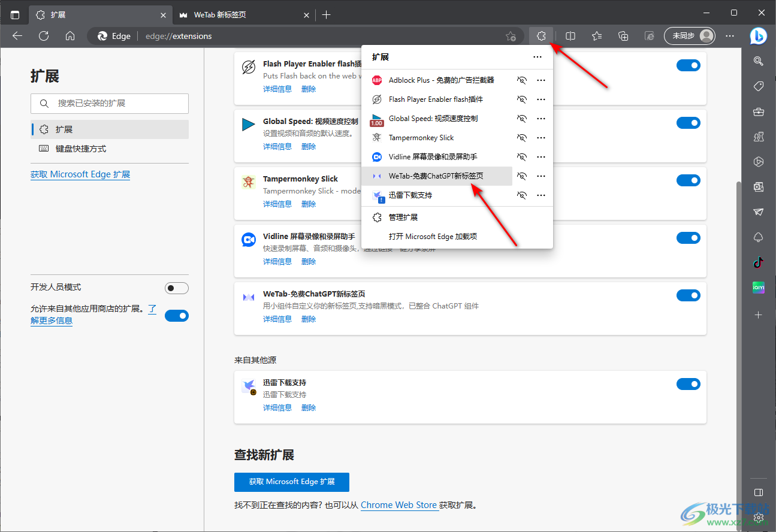The image size is (776, 532).
Task: Open more actions for 迅雷下载支持 in popup
Action: click(x=541, y=195)
